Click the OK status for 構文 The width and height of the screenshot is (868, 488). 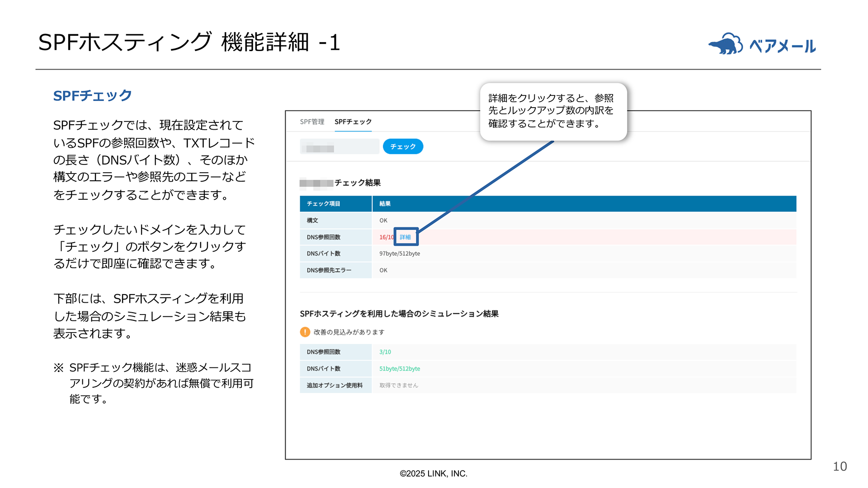[383, 221]
